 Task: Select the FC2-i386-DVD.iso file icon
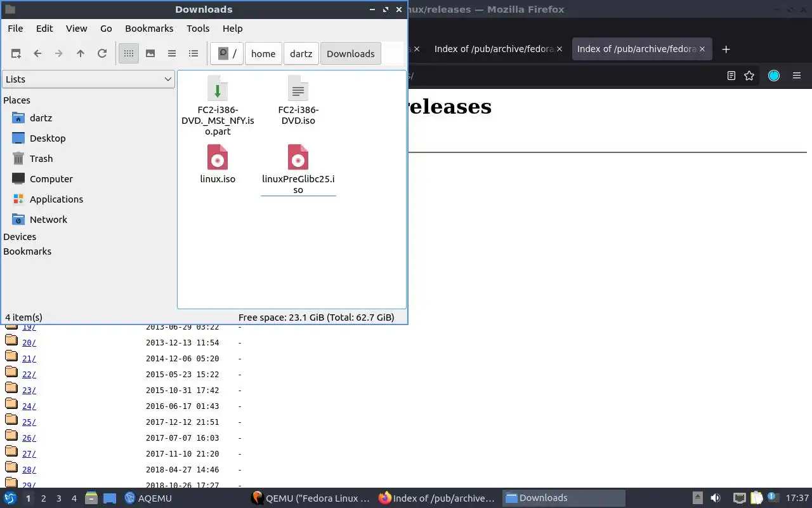298,88
